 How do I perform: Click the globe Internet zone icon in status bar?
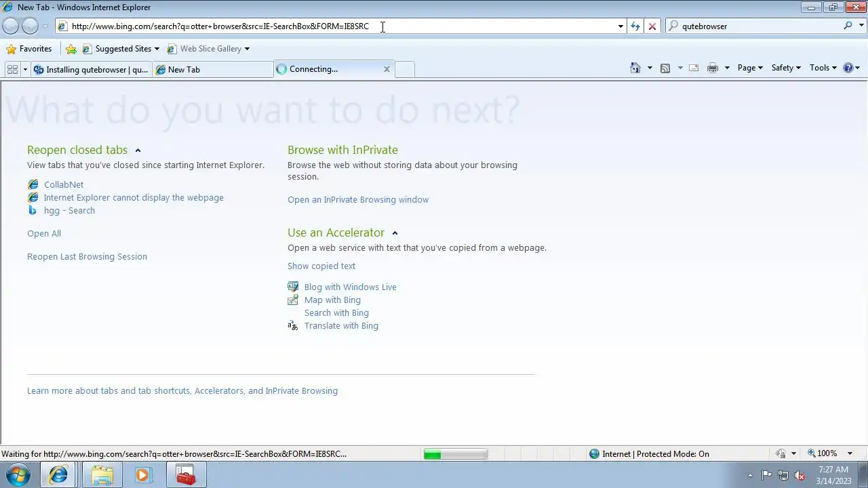594,454
